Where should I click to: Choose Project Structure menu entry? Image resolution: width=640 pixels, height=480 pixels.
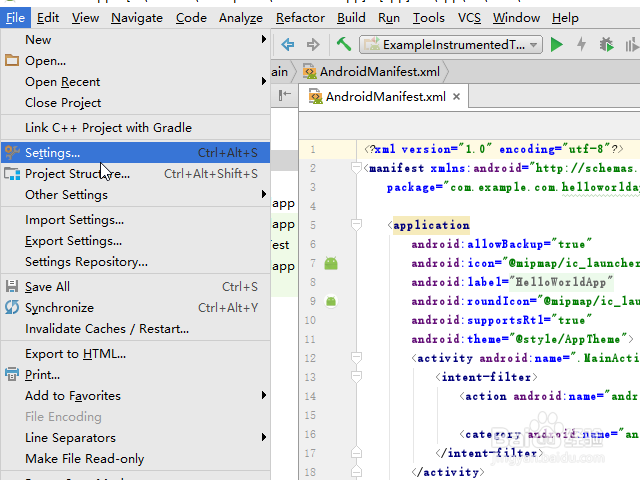(x=77, y=174)
